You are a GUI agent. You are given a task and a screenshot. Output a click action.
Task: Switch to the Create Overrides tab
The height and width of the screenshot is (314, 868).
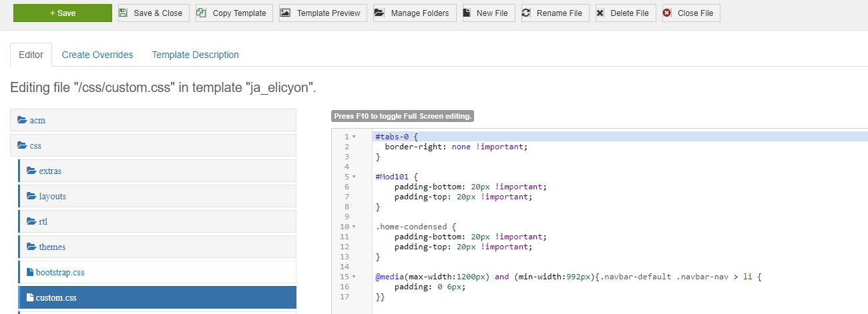click(97, 55)
